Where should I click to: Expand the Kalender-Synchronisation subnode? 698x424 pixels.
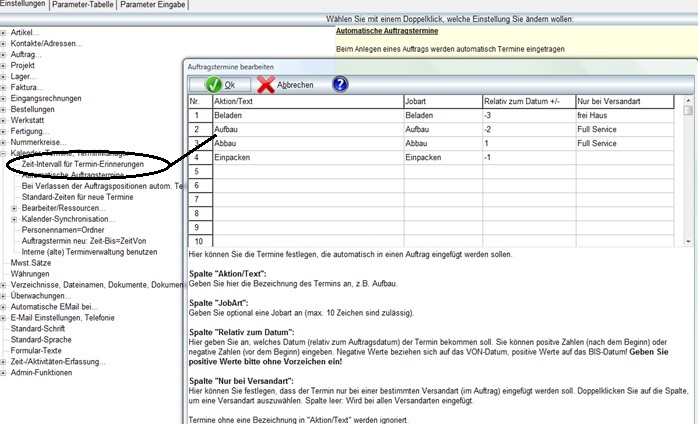(x=14, y=219)
